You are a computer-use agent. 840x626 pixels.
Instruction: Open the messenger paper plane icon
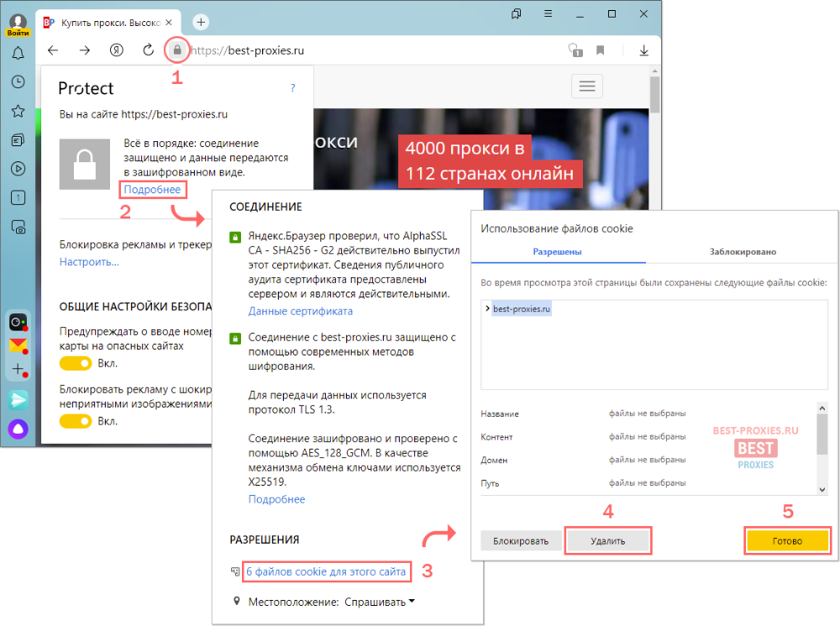coord(18,399)
